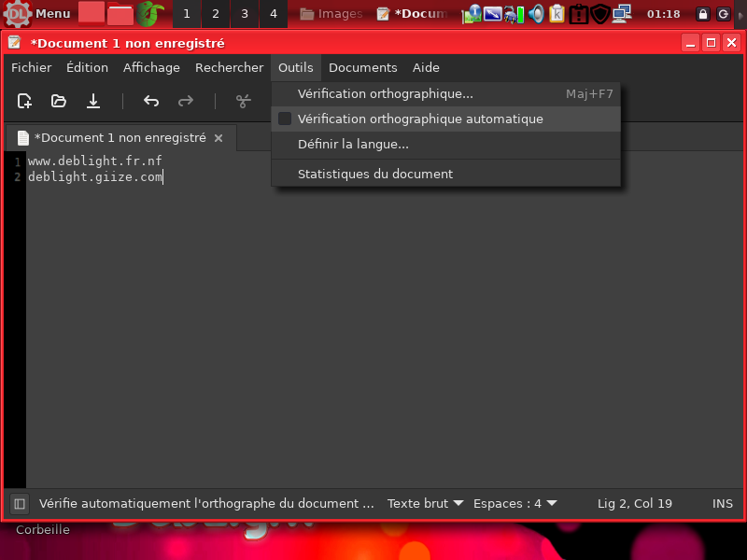Image resolution: width=747 pixels, height=560 pixels.
Task: Undo the last edit with the toolbar arrow
Action: 151,101
